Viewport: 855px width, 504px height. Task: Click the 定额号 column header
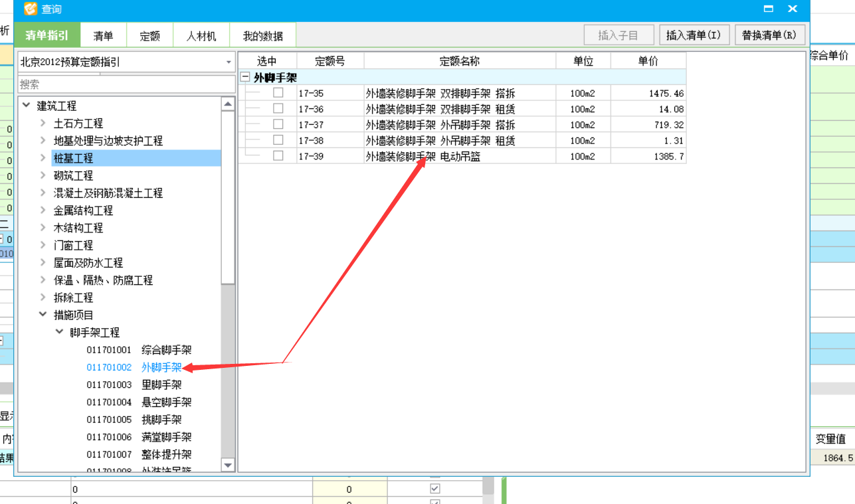pos(330,61)
